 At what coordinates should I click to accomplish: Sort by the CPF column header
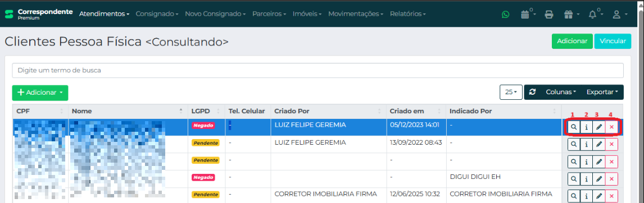click(x=40, y=111)
